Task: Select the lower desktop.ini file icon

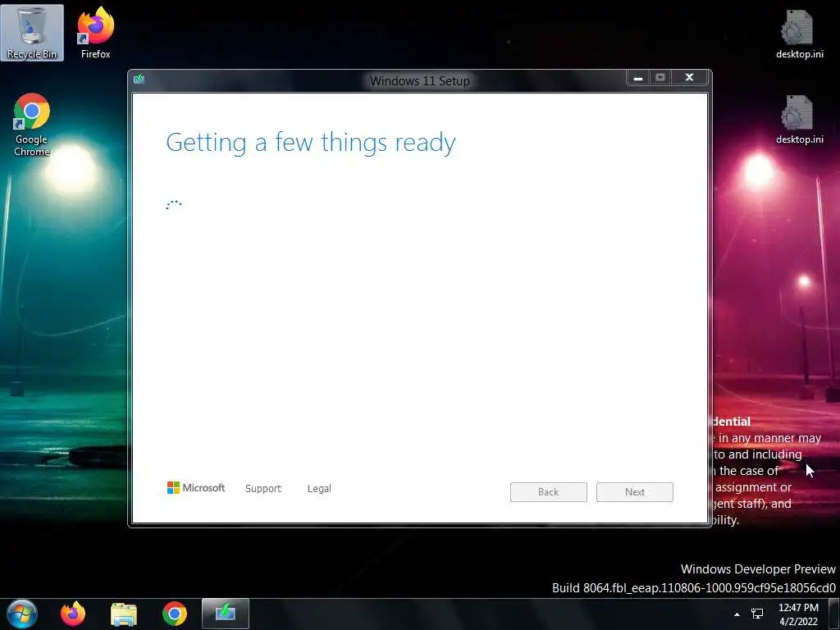Action: pos(799,120)
